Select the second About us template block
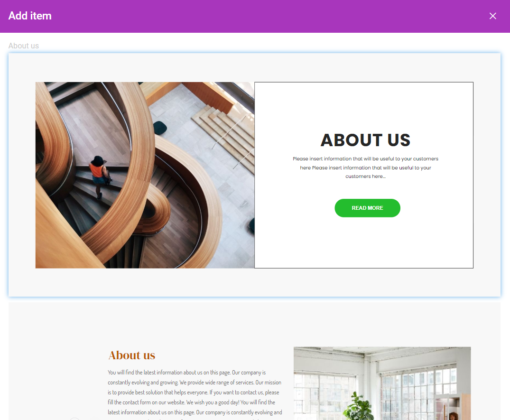This screenshot has width=510, height=420. point(254,361)
